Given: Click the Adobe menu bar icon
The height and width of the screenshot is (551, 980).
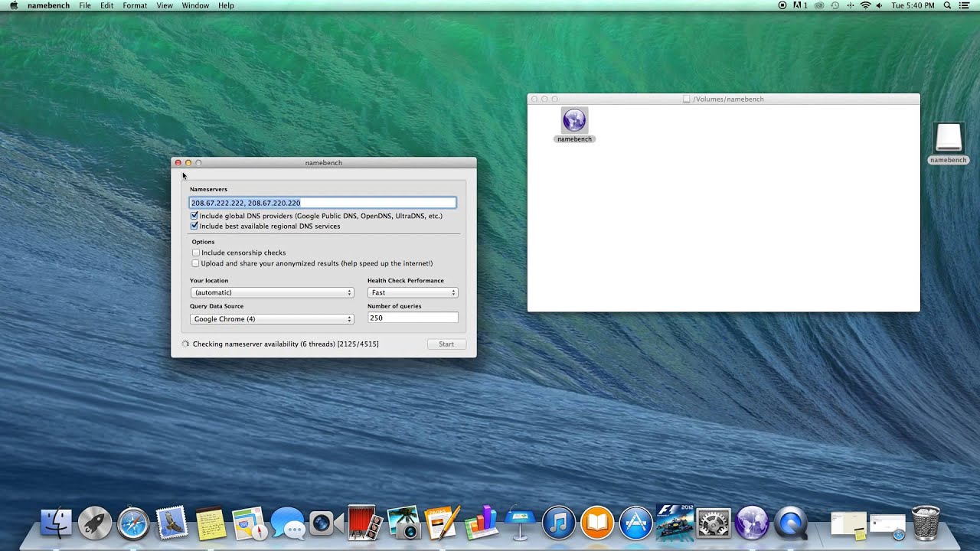Looking at the screenshot, I should coord(800,5).
